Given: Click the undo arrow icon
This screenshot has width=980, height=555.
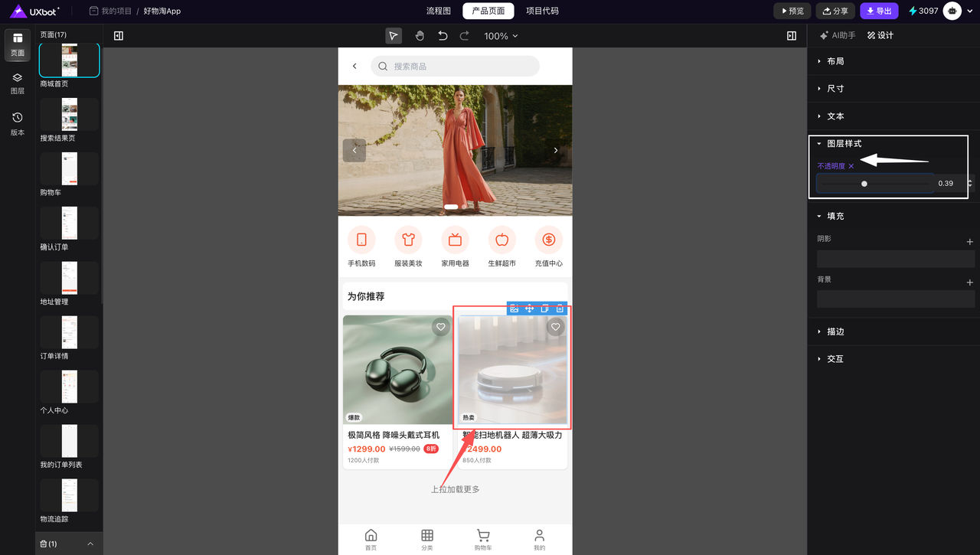Looking at the screenshot, I should pyautogui.click(x=443, y=36).
